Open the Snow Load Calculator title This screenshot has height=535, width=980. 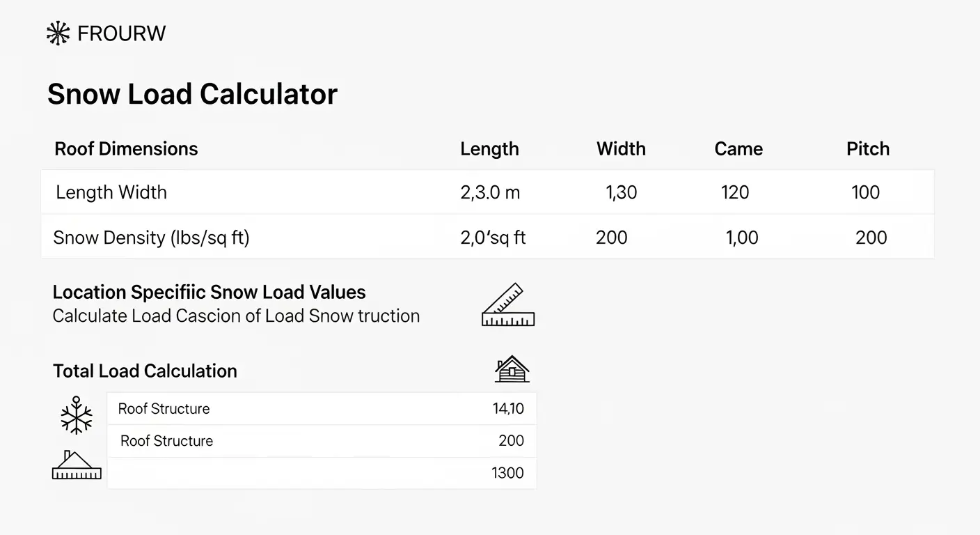[193, 93]
